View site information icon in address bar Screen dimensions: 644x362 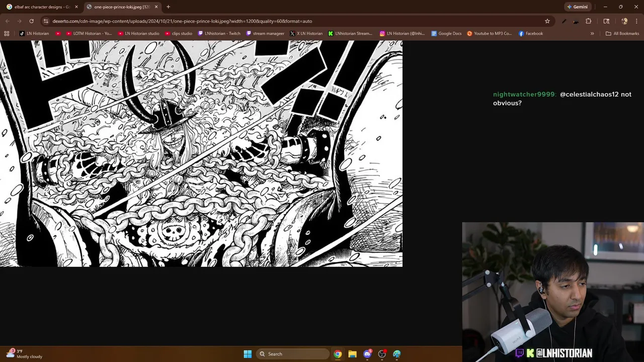[x=46, y=21]
